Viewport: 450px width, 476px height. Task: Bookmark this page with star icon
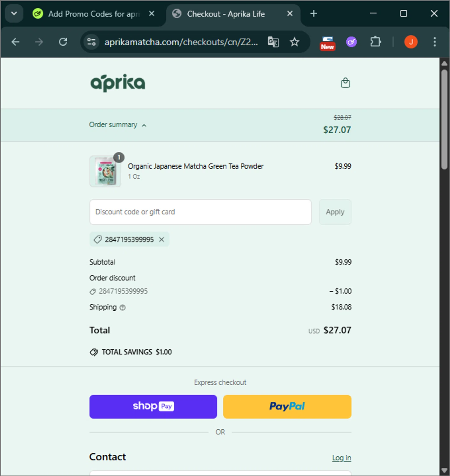tap(294, 42)
